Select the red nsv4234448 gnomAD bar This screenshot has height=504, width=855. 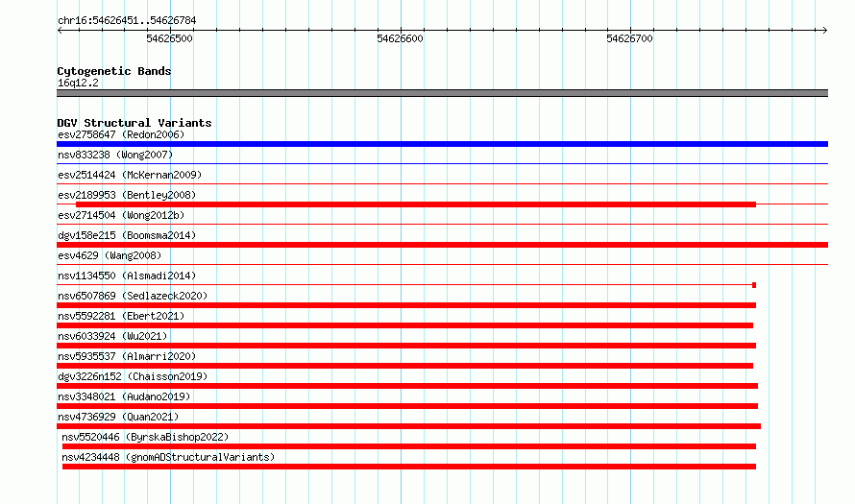pos(409,467)
